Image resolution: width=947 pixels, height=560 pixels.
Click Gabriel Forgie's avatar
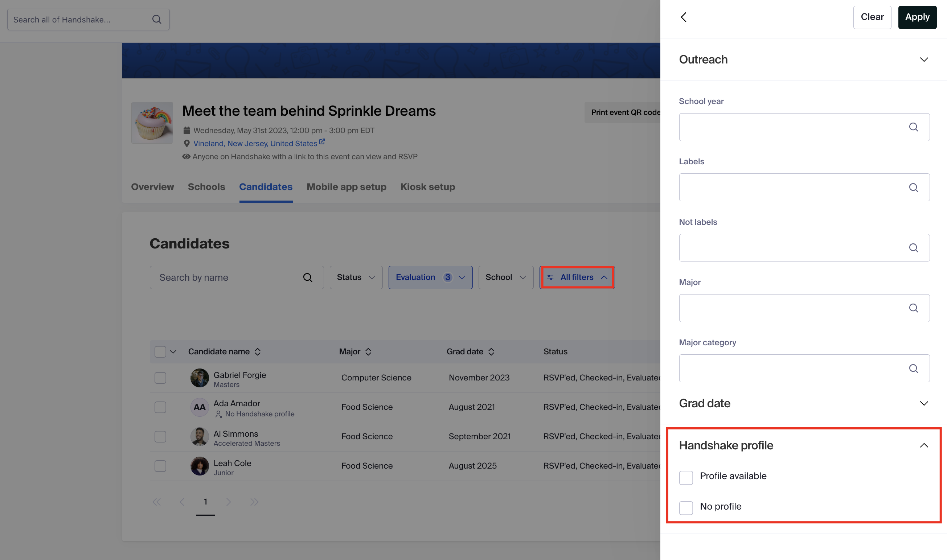199,378
